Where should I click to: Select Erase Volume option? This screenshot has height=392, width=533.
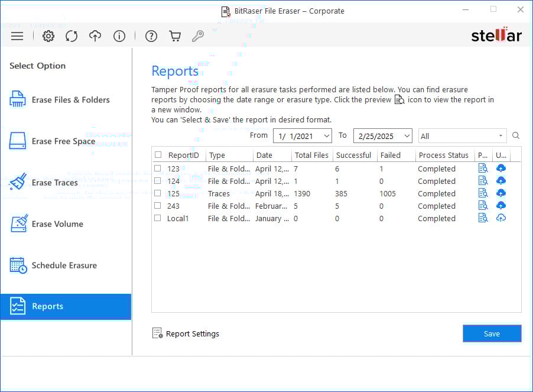click(x=66, y=223)
